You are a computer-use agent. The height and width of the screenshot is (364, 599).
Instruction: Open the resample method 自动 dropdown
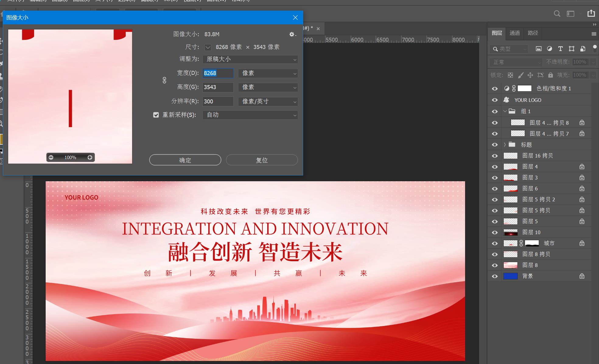250,115
